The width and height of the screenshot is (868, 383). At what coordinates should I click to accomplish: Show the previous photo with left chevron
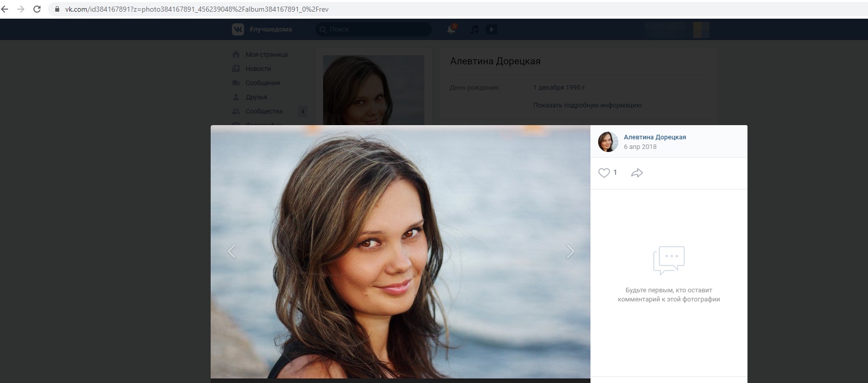pos(231,251)
